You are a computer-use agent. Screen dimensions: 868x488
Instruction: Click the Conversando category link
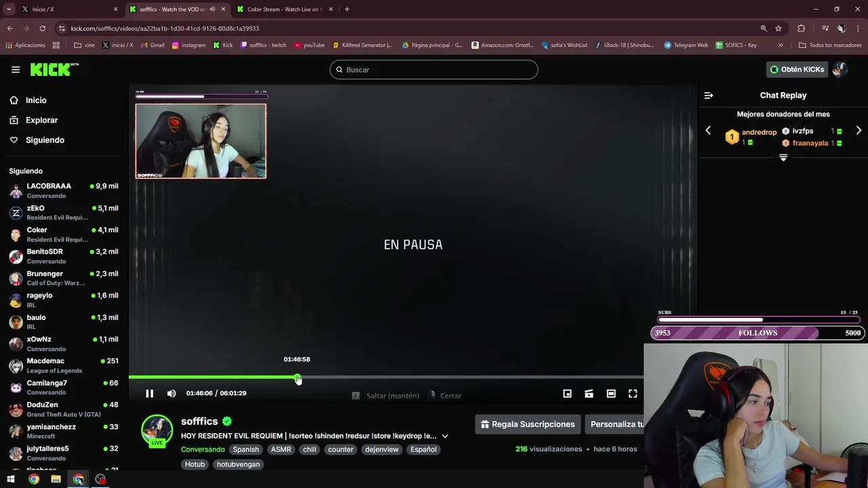point(203,449)
